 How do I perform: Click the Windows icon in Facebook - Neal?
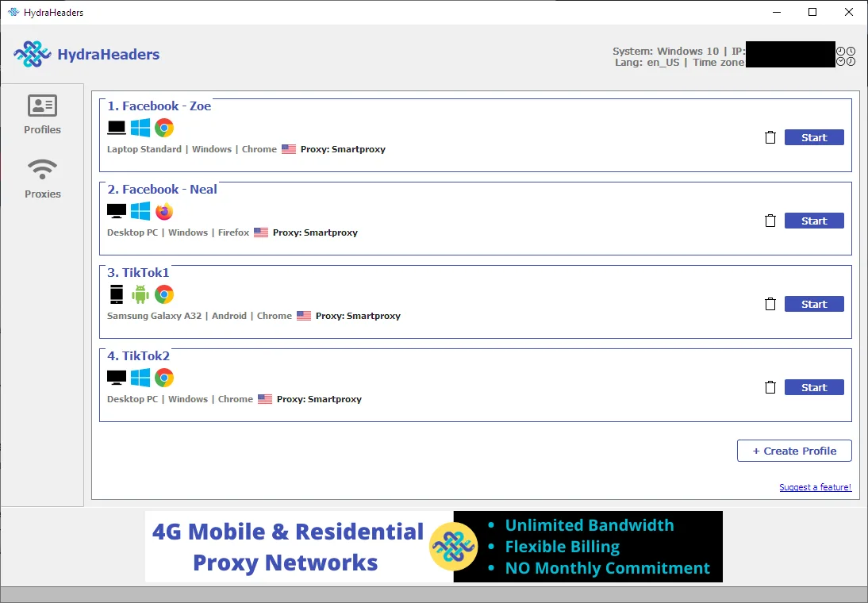coord(140,211)
